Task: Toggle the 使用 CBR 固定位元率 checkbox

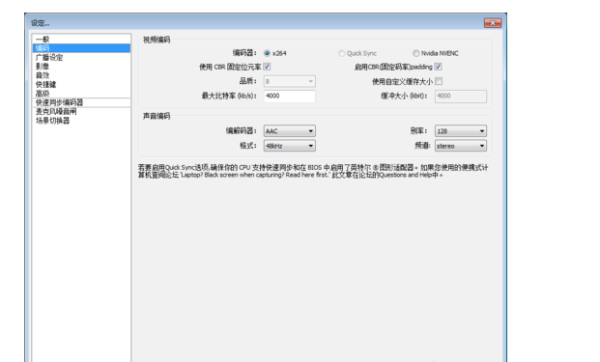Action: tap(267, 67)
